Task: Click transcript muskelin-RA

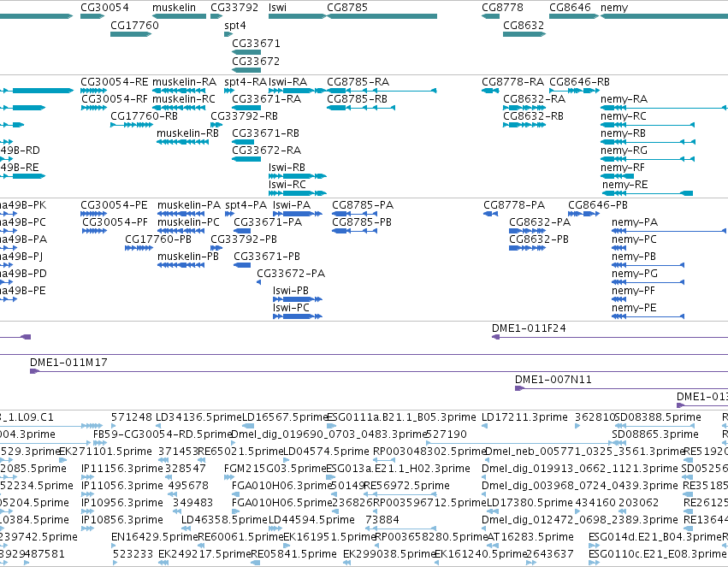Action: point(184,81)
